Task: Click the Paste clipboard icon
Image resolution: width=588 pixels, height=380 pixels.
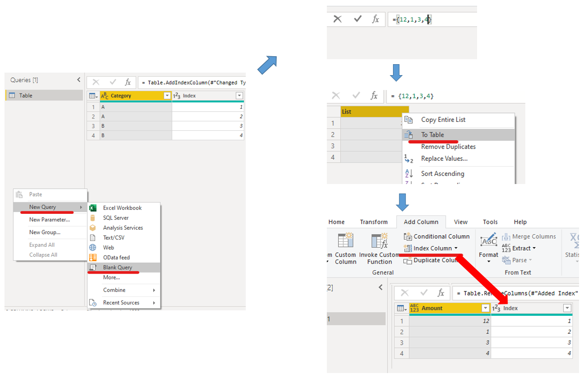Action: (x=19, y=194)
